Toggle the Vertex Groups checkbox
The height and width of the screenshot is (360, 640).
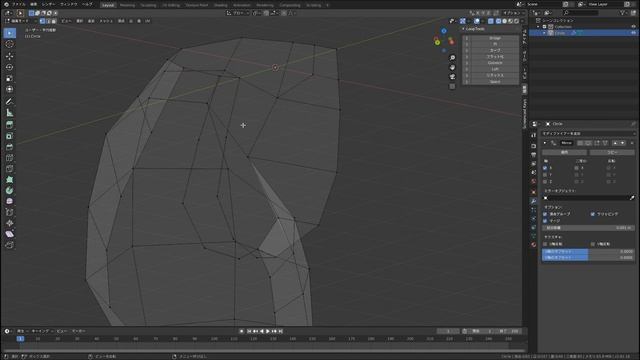[545, 214]
